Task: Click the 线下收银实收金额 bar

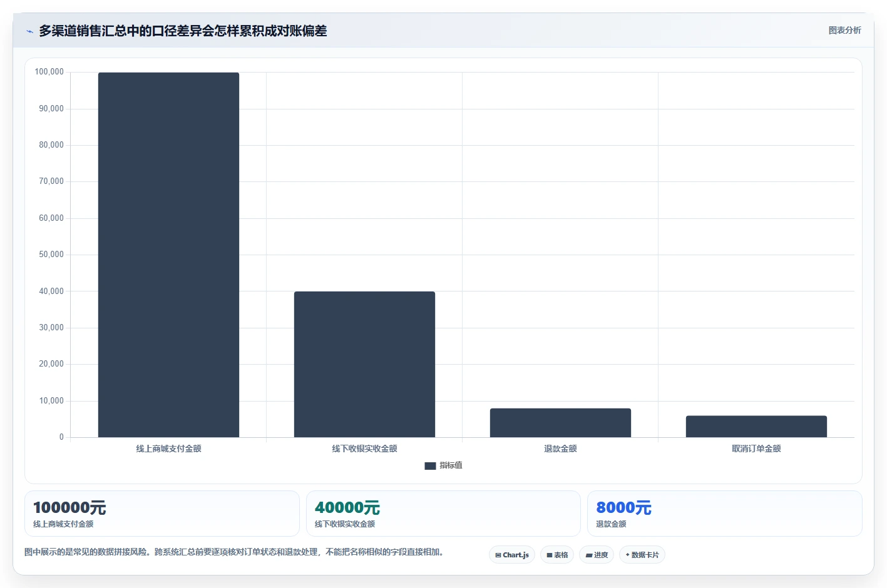Action: (364, 364)
